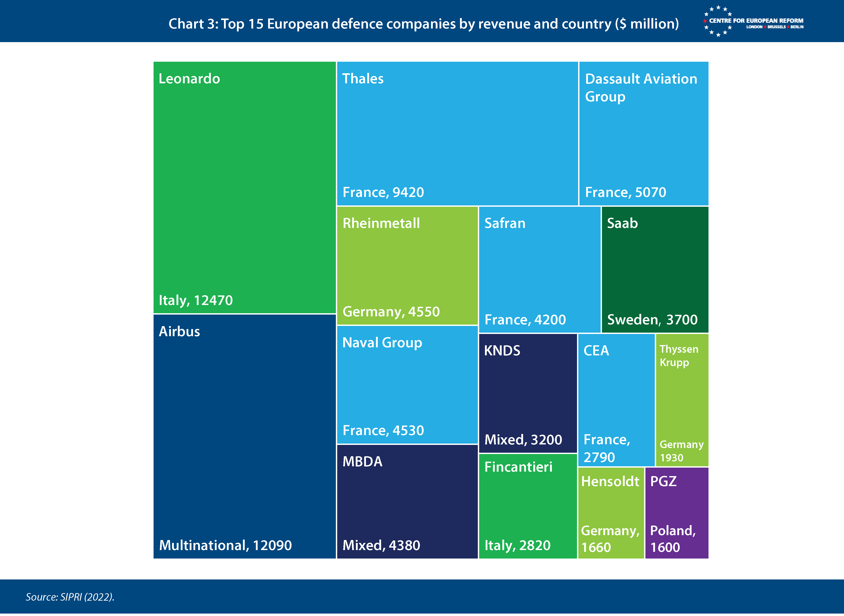Click 'Sweden, 3700' value label
The image size is (844, 616).
tap(652, 320)
